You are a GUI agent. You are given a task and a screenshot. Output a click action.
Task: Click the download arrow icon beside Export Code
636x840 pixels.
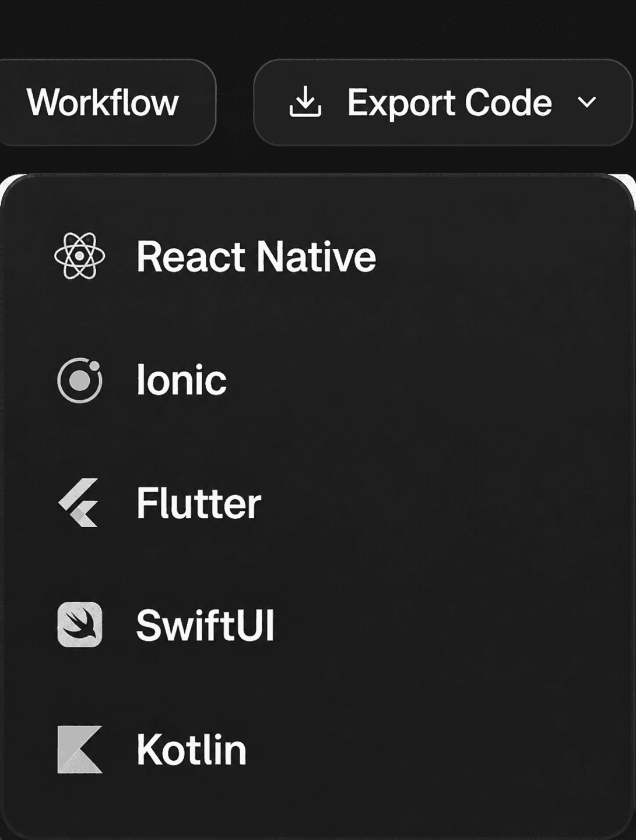pos(305,102)
